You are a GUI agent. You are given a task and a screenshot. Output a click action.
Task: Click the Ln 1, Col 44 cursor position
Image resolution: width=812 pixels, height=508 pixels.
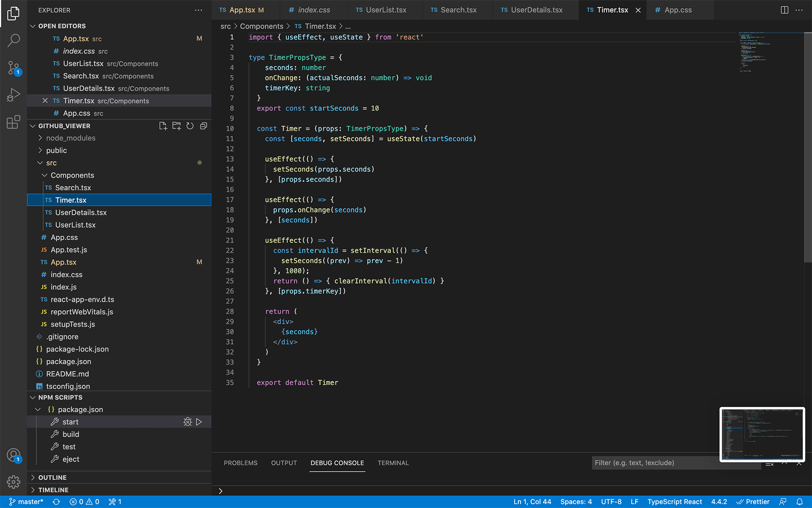532,502
